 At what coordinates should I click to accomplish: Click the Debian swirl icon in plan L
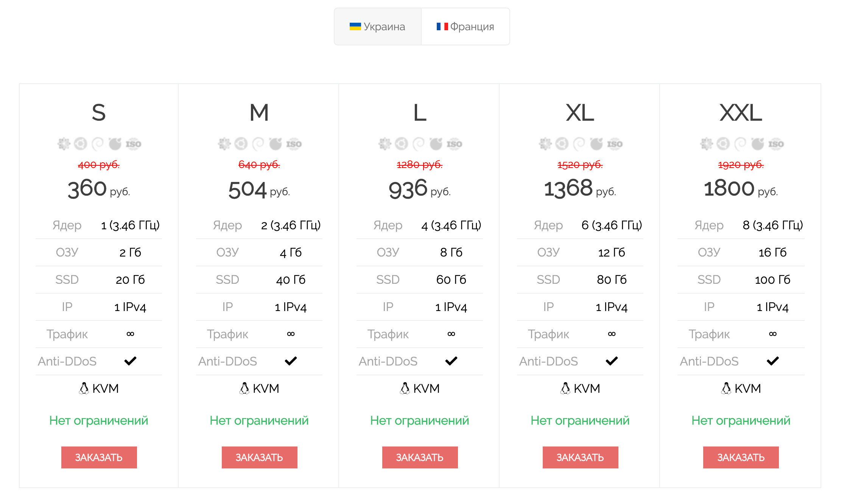419,144
